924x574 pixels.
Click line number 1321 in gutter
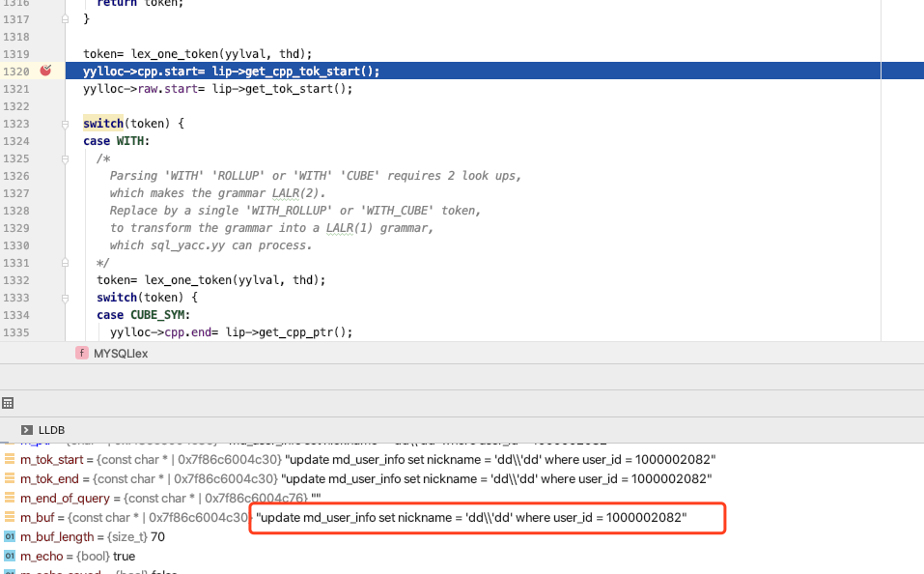click(x=16, y=89)
